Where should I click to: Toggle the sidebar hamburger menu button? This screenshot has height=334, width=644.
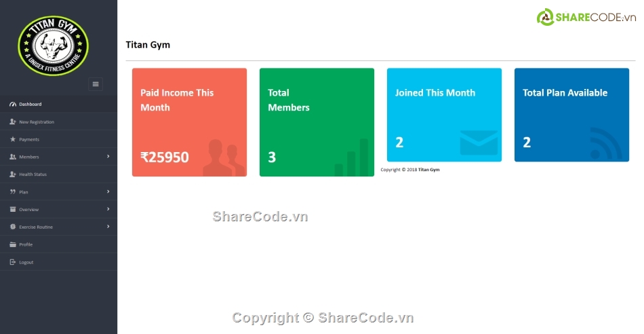(96, 84)
